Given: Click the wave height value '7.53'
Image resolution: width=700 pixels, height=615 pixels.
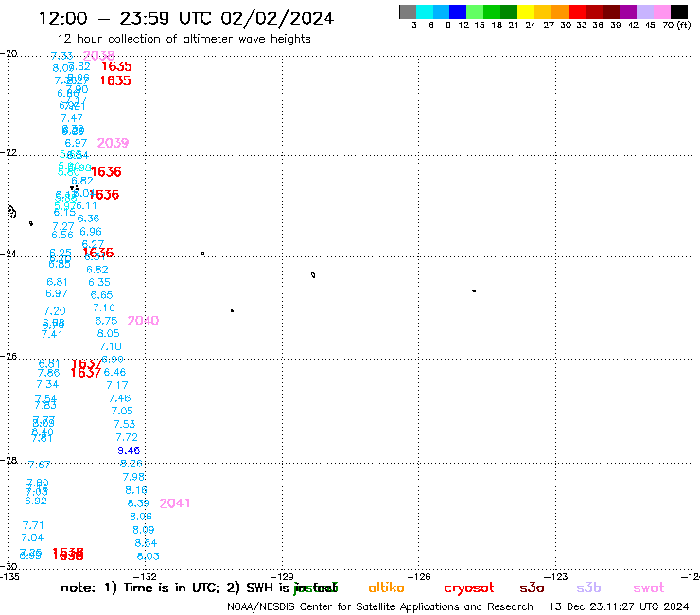Looking at the screenshot, I should tap(124, 424).
